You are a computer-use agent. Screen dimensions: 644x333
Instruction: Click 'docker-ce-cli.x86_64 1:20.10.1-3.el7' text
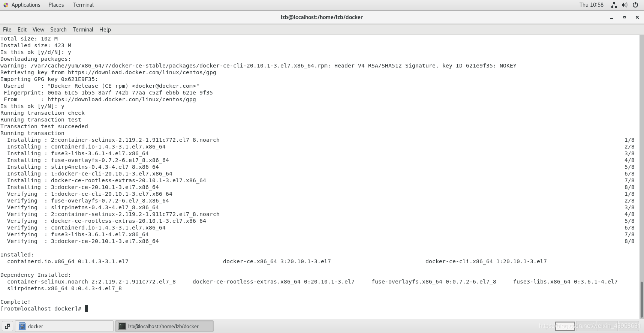[x=486, y=261]
